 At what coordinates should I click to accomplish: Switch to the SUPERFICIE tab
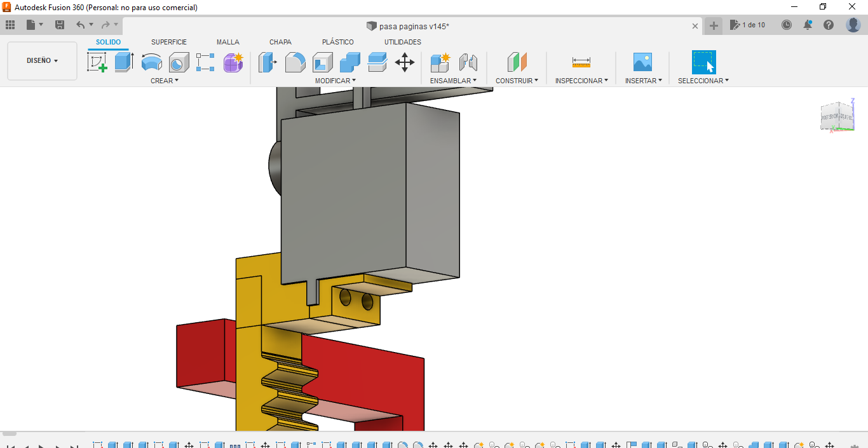tap(168, 41)
